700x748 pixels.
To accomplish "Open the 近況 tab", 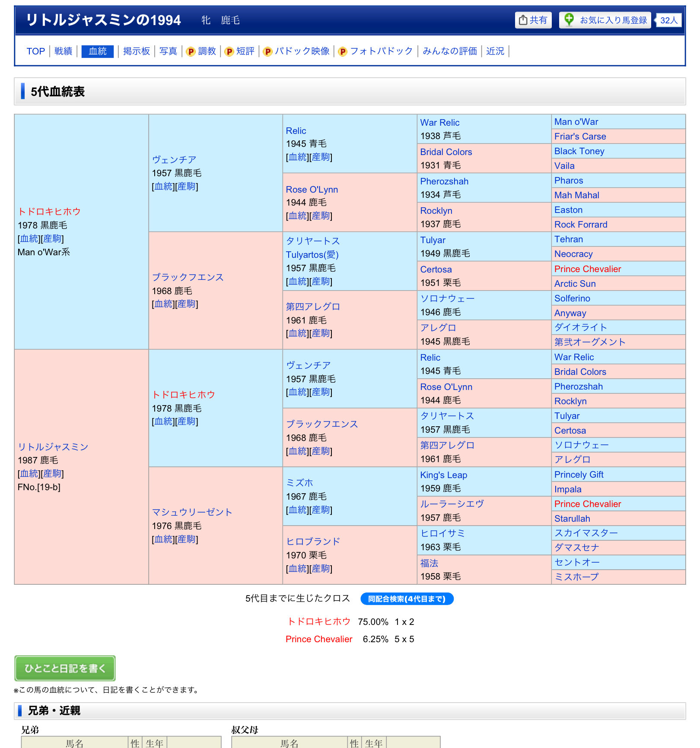I will (x=495, y=51).
